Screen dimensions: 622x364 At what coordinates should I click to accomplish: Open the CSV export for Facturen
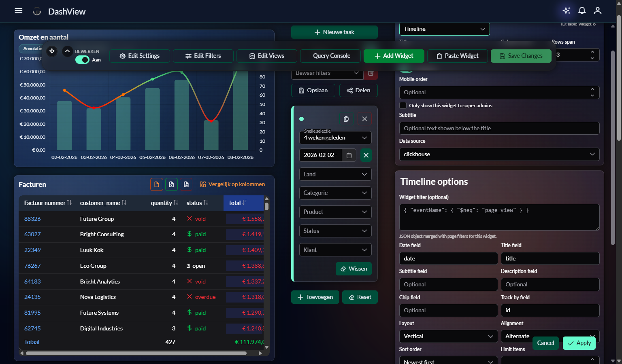coord(157,184)
